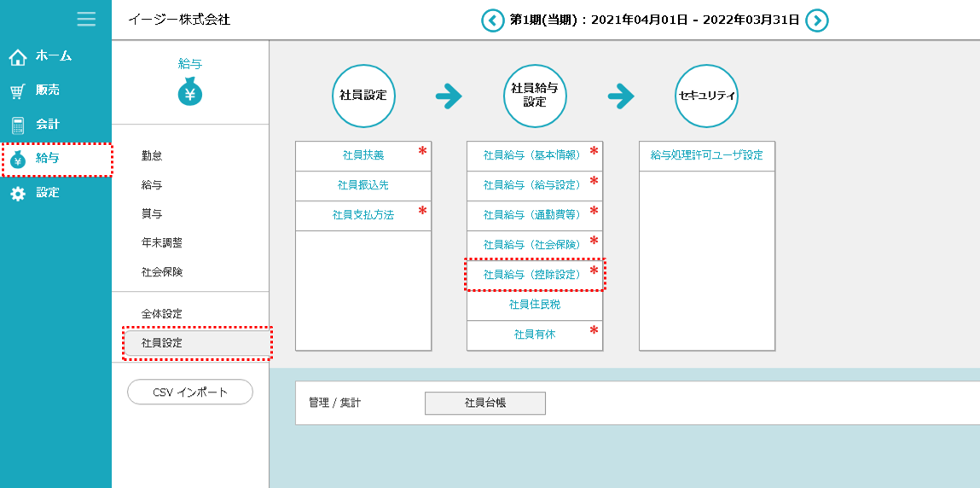This screenshot has height=488, width=980.
Task: Open 販売 in the sidebar
Action: pyautogui.click(x=48, y=90)
